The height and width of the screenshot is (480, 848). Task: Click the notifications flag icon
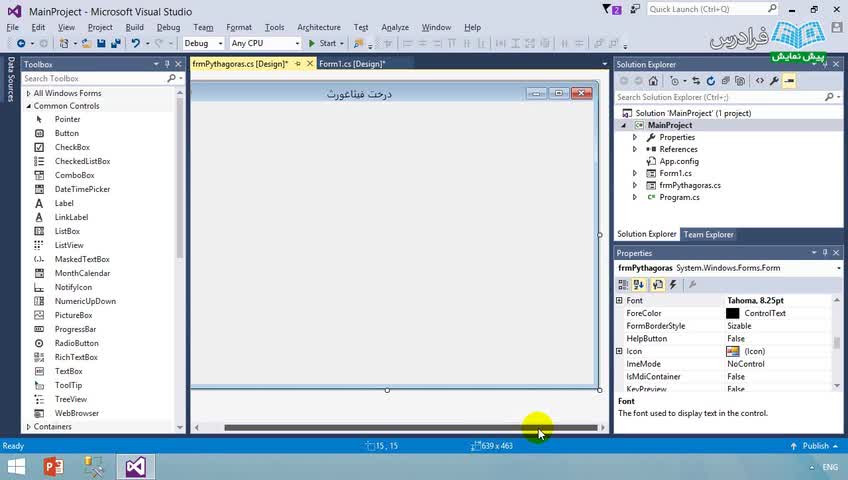612,9
